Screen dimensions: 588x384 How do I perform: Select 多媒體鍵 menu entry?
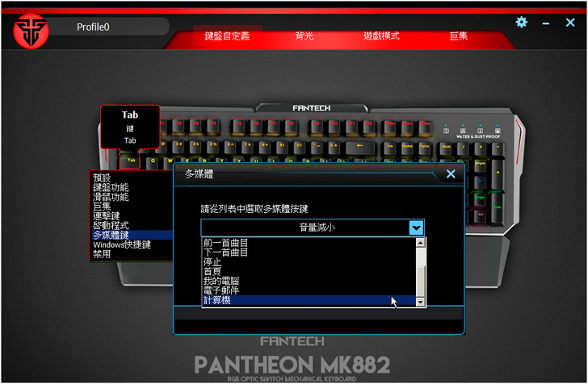click(131, 235)
